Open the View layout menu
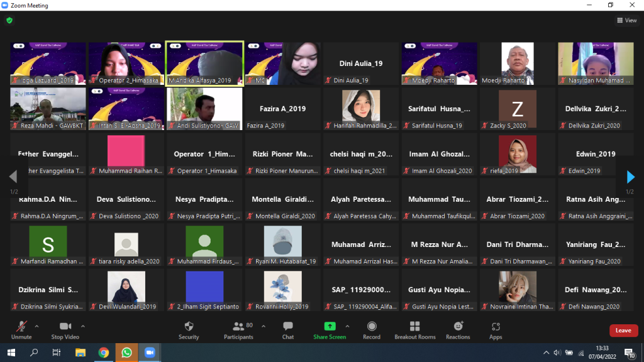Image resolution: width=644 pixels, height=362 pixels. 627,20
